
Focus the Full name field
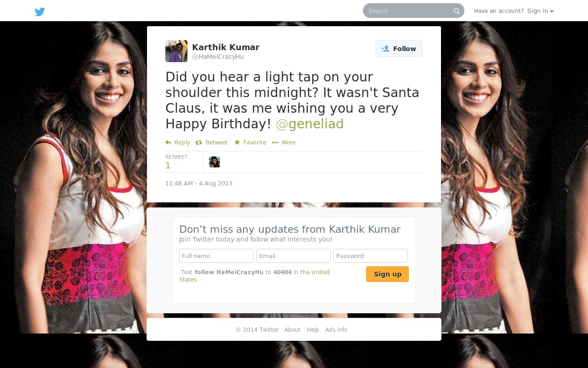[216, 256]
